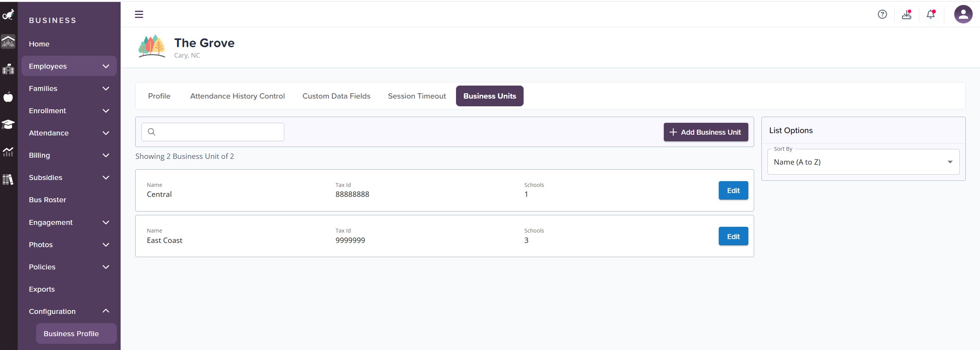Open the graduation cap icon section
This screenshot has height=350, width=980.
[8, 124]
